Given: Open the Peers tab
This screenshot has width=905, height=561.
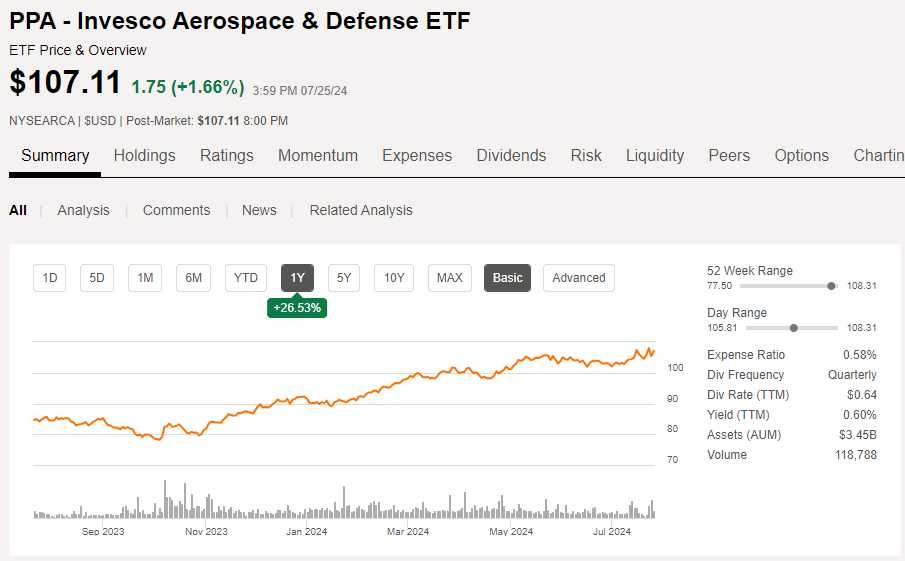Looking at the screenshot, I should click(729, 155).
